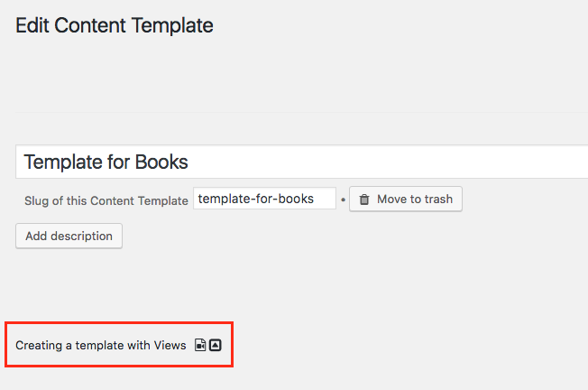
Task: Collapse the Creating a template with Views section
Action: [216, 345]
